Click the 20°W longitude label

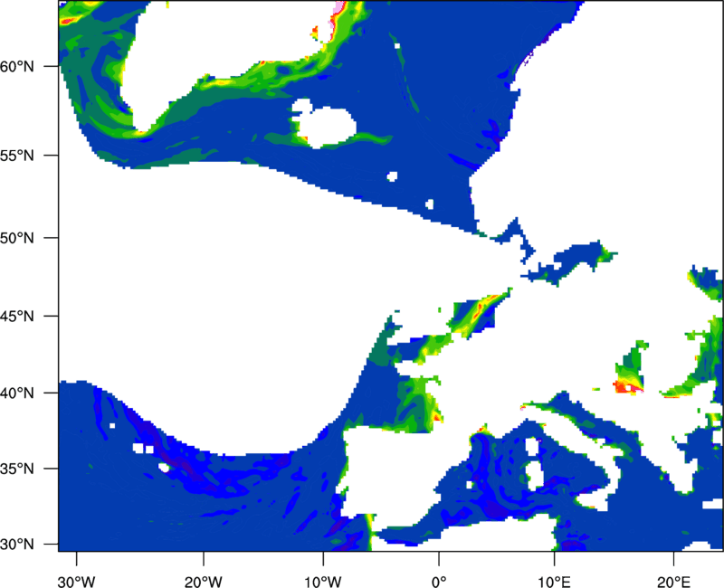204,582
